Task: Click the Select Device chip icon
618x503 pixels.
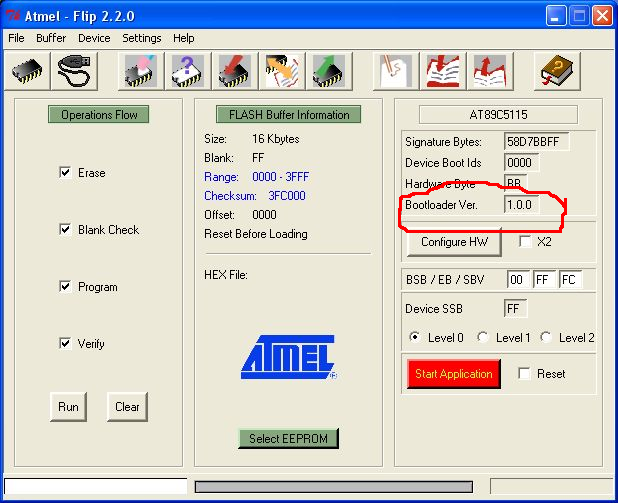Action: point(27,71)
